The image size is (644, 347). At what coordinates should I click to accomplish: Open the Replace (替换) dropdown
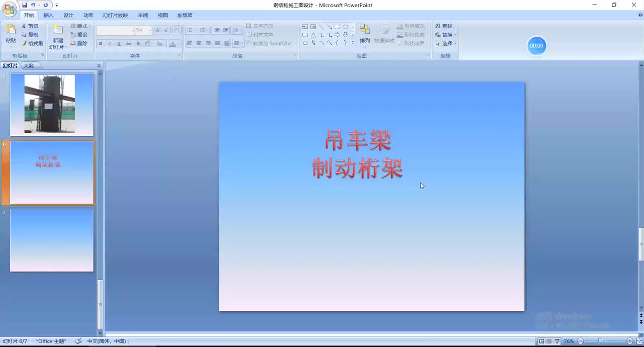click(455, 35)
